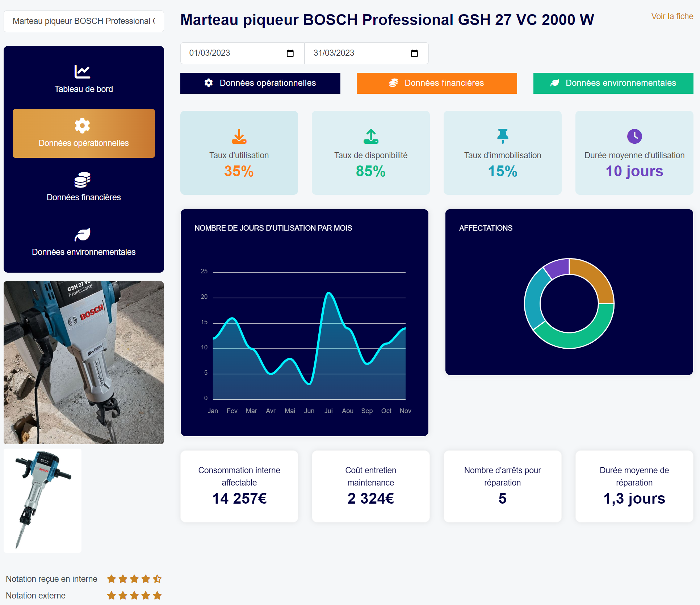Click coins icon in sidebar Données financières

click(82, 180)
